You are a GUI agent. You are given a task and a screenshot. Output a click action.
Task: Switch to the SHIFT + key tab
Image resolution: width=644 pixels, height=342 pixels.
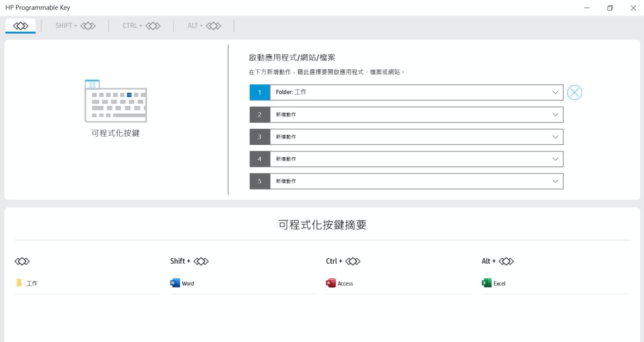(x=75, y=26)
